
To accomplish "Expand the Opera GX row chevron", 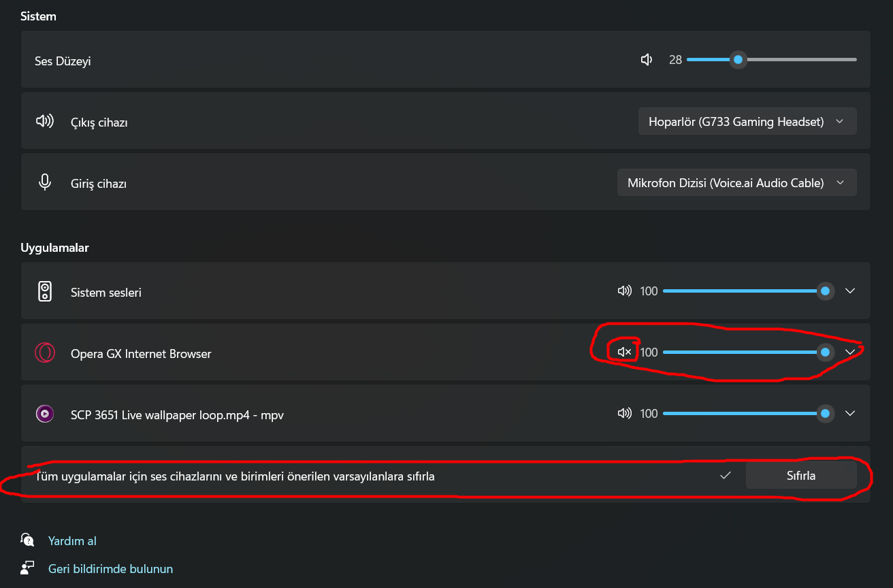I will click(849, 352).
